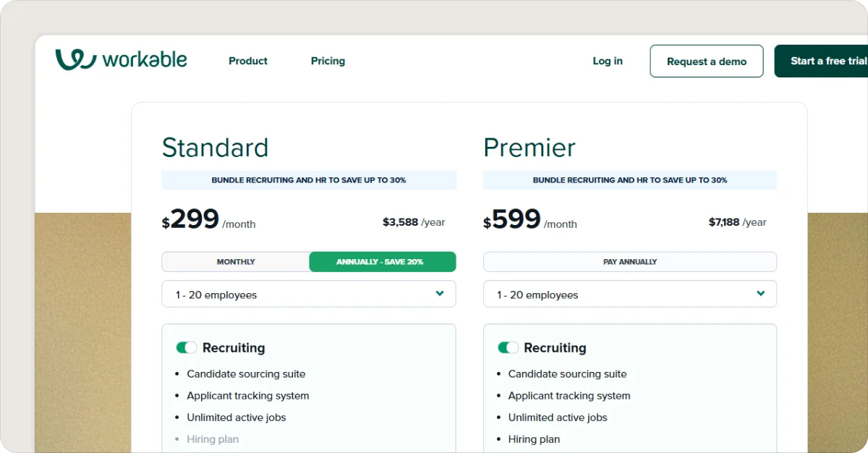Screen dimensions: 868x453
Task: Click Hiring plan in Premier plan
Action: [x=534, y=439]
